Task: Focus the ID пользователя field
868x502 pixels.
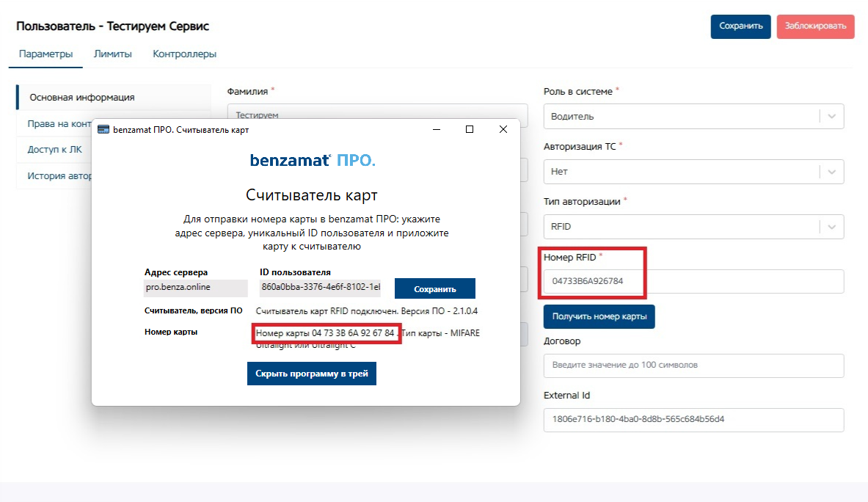Action: (321, 287)
